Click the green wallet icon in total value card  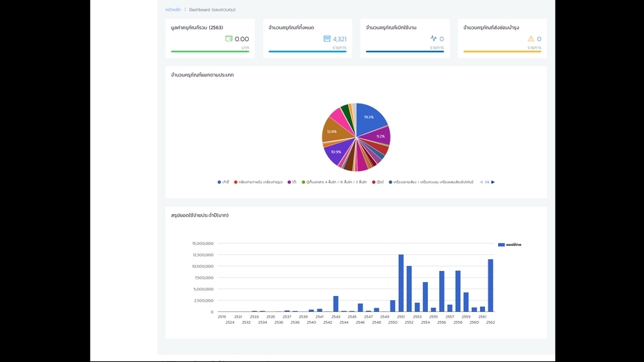point(229,39)
